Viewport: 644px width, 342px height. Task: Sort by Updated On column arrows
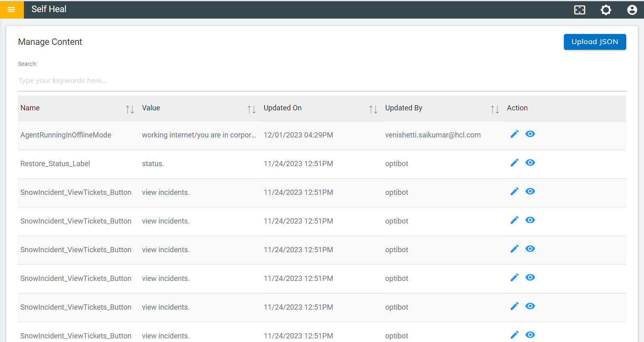coord(373,109)
